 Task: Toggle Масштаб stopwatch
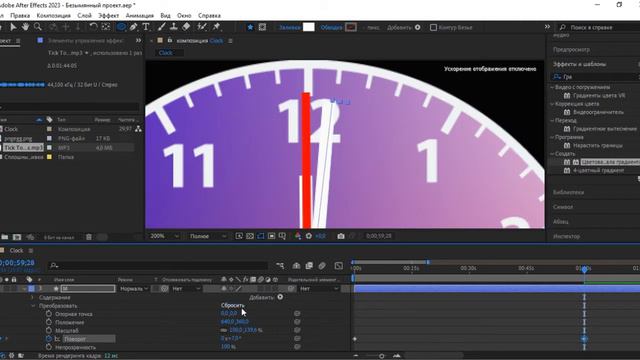coord(49,330)
